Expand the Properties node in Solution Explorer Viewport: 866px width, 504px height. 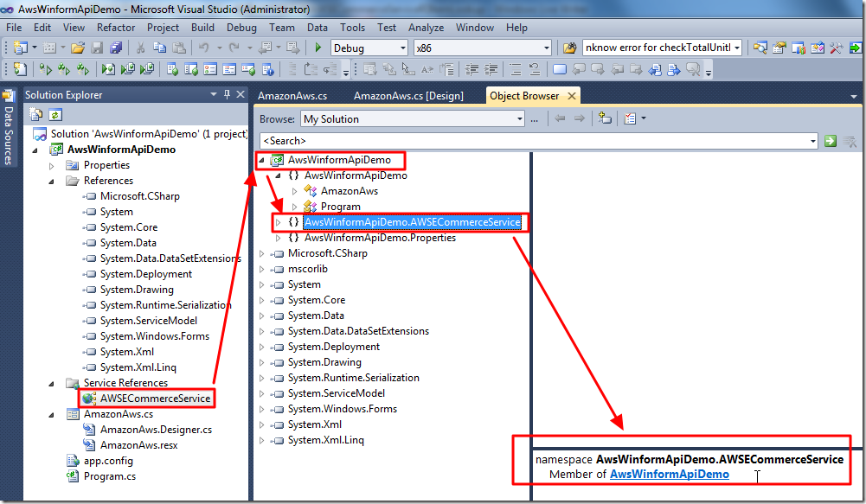[51, 166]
